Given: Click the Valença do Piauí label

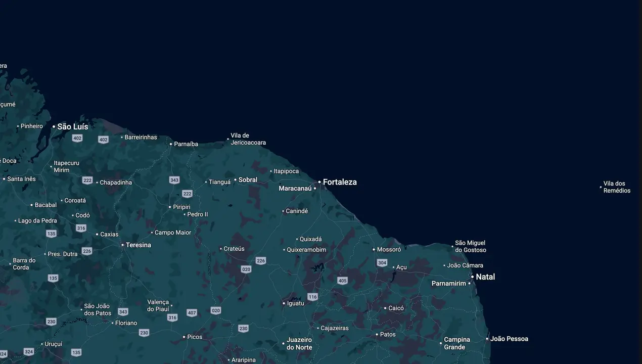Looking at the screenshot, I should 158,306.
